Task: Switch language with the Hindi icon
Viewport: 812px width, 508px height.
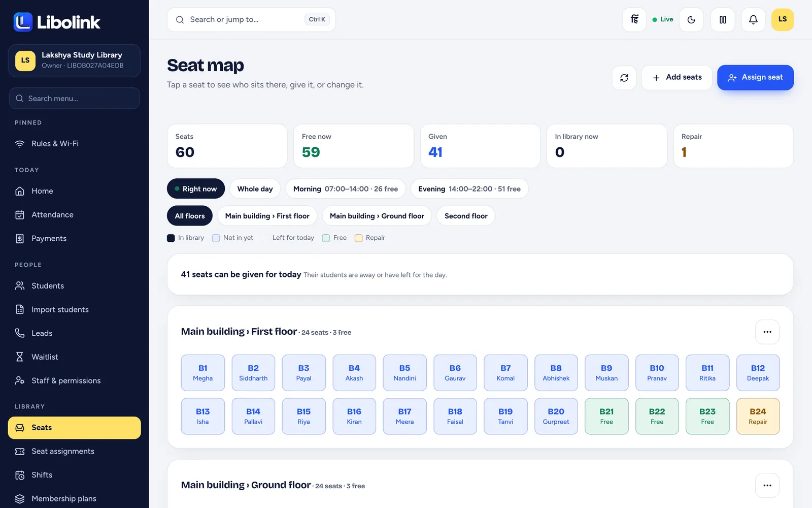Action: coord(634,20)
